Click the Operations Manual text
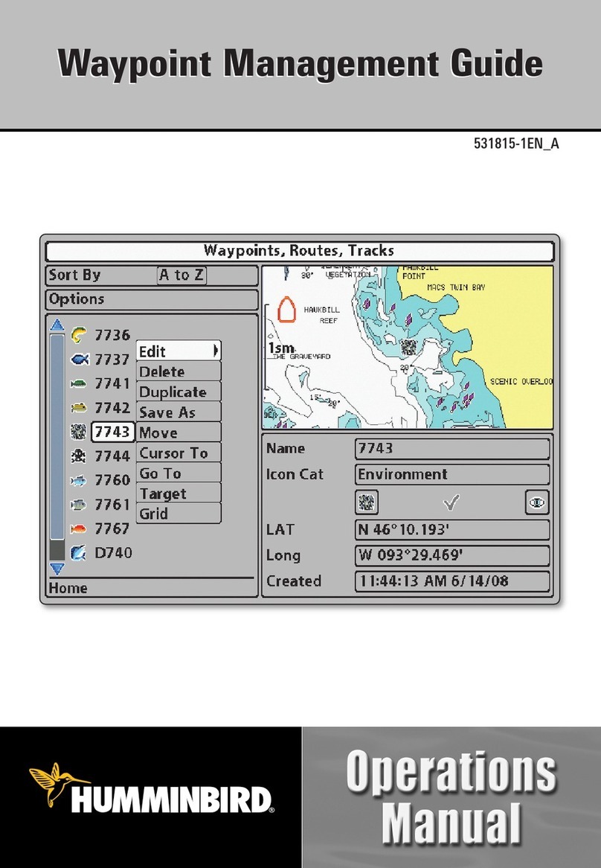Viewport: 601px width, 868px height. (451, 797)
